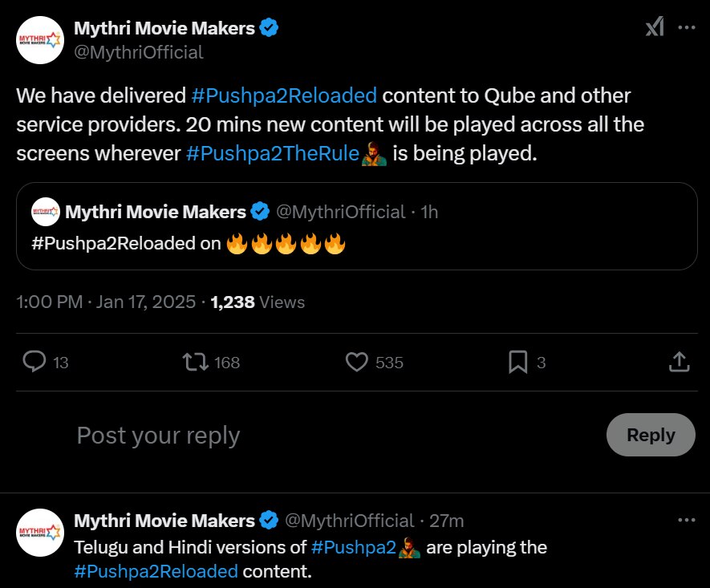Open the more options menu on main post
Viewport: 710px width, 588px height.
[x=687, y=27]
